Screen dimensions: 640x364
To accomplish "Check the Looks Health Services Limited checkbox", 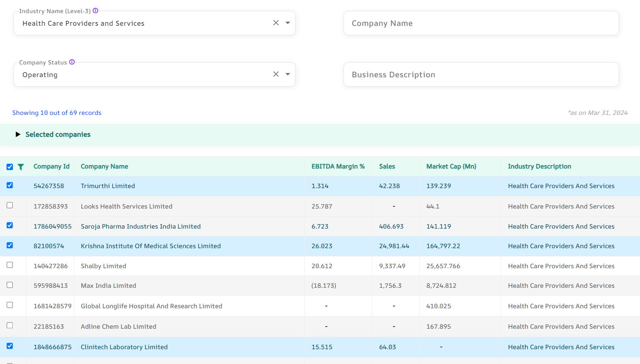I will [10, 206].
